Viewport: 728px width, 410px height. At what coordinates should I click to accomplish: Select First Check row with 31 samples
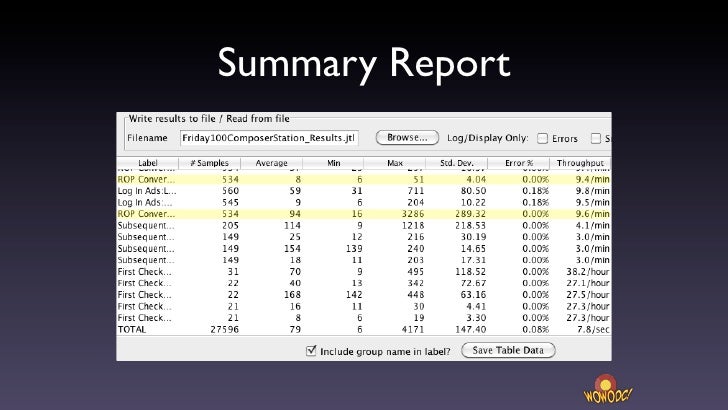(x=364, y=272)
